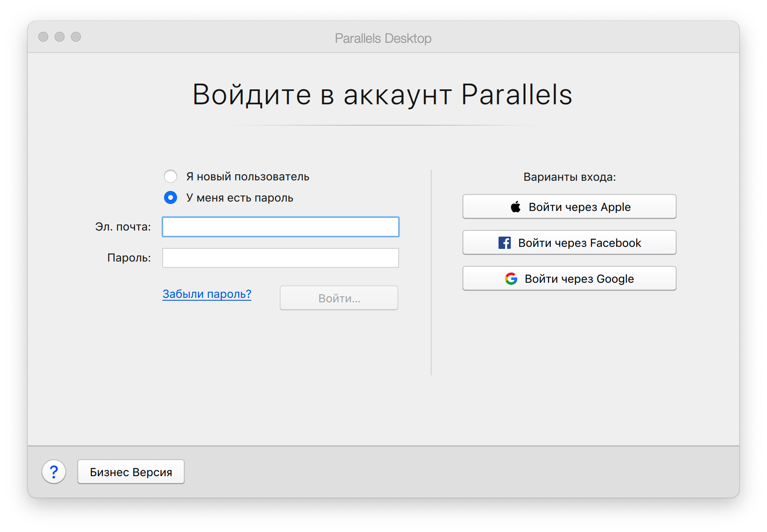Screen dimensions: 767x532
Task: Use the "Войти через Google" button
Action: 569,279
